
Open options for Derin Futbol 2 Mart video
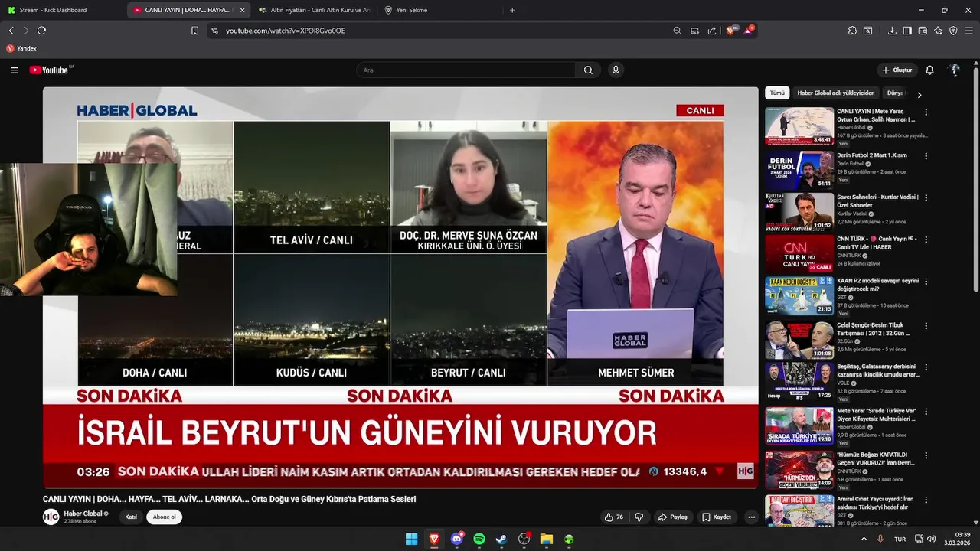tap(926, 155)
